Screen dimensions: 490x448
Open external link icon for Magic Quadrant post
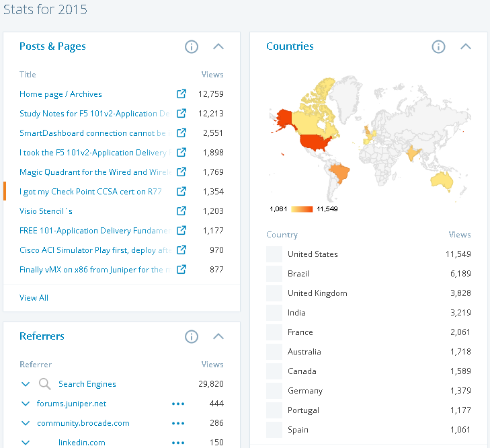click(x=181, y=172)
